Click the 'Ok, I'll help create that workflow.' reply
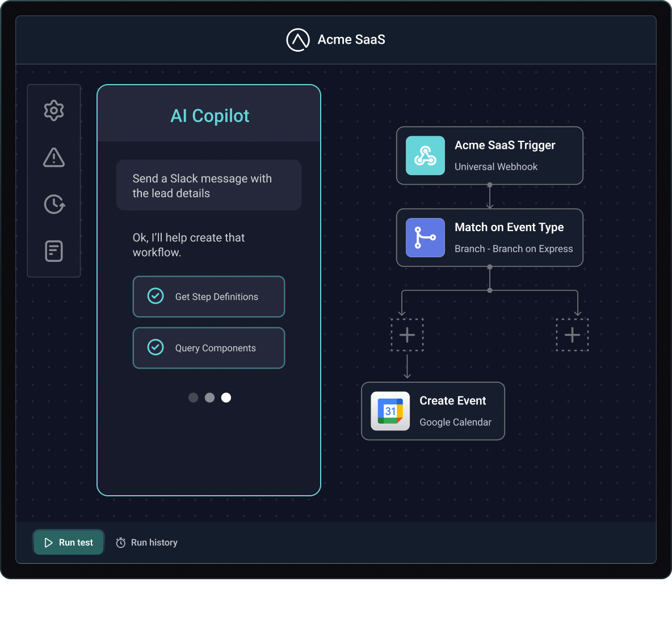The width and height of the screenshot is (672, 636). [188, 245]
